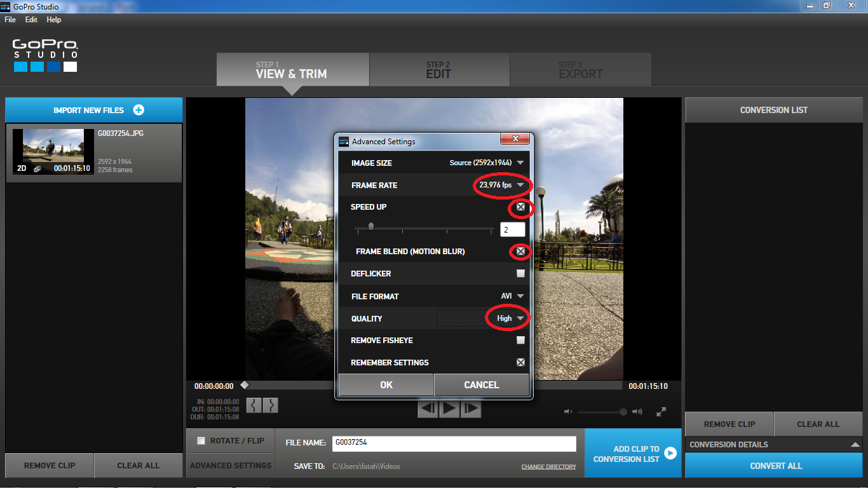The width and height of the screenshot is (868, 488).
Task: Click the play arrow icon on Add Clip
Action: [670, 453]
